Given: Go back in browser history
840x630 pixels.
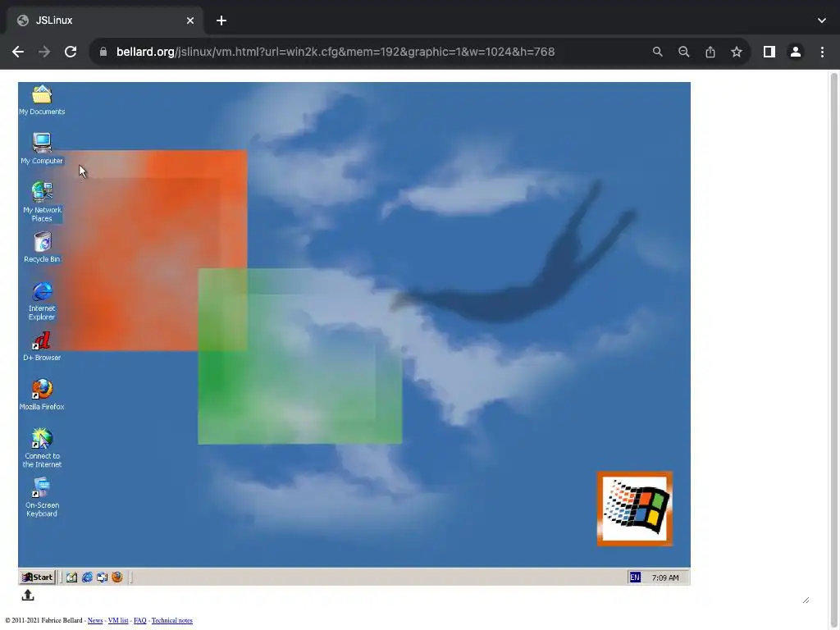Looking at the screenshot, I should pos(18,52).
